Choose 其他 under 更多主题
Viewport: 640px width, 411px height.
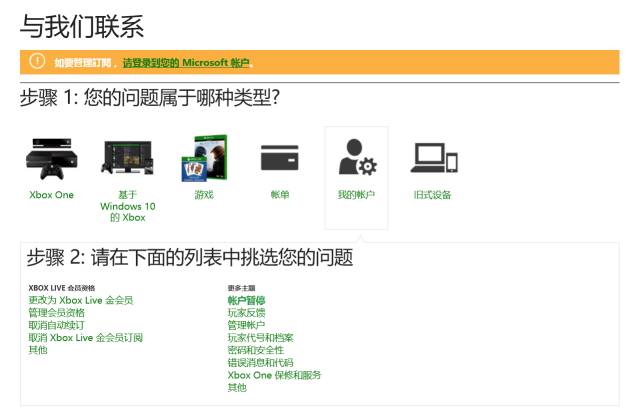pyautogui.click(x=237, y=387)
